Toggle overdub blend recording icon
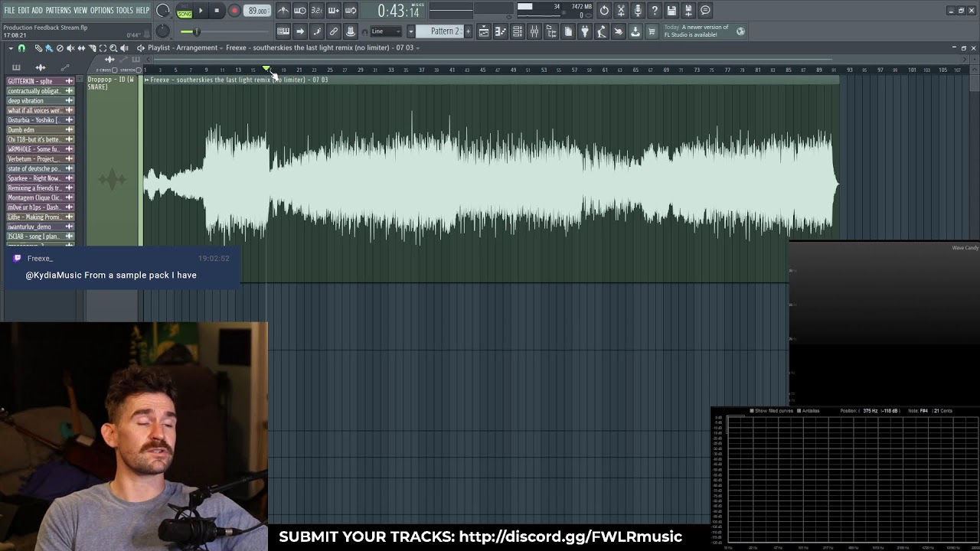 tap(334, 11)
